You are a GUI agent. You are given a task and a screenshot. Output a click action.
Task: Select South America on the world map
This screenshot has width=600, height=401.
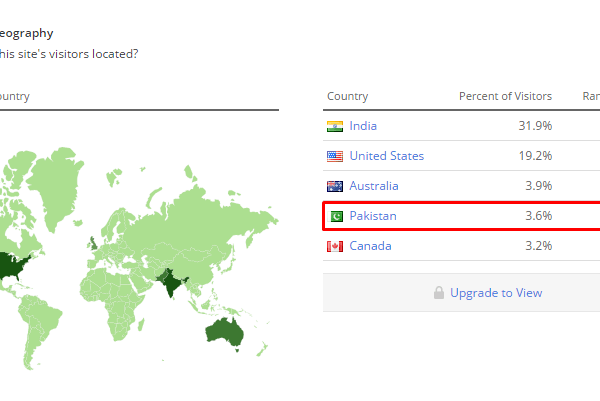(x=38, y=329)
